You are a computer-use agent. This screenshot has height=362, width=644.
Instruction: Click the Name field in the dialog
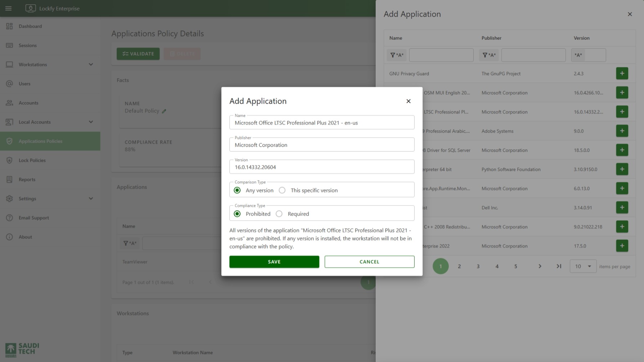click(x=322, y=123)
